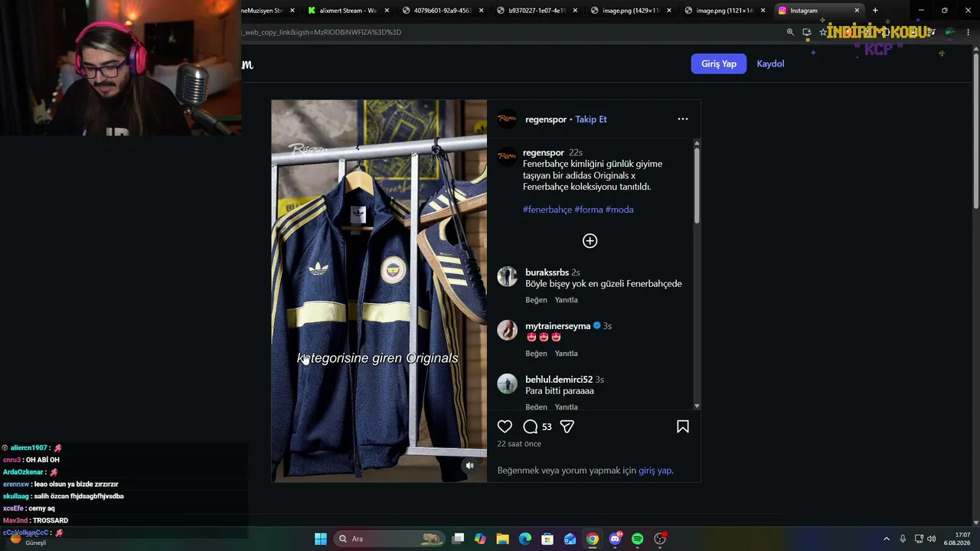Open the Mail app on the taskbar

570,539
